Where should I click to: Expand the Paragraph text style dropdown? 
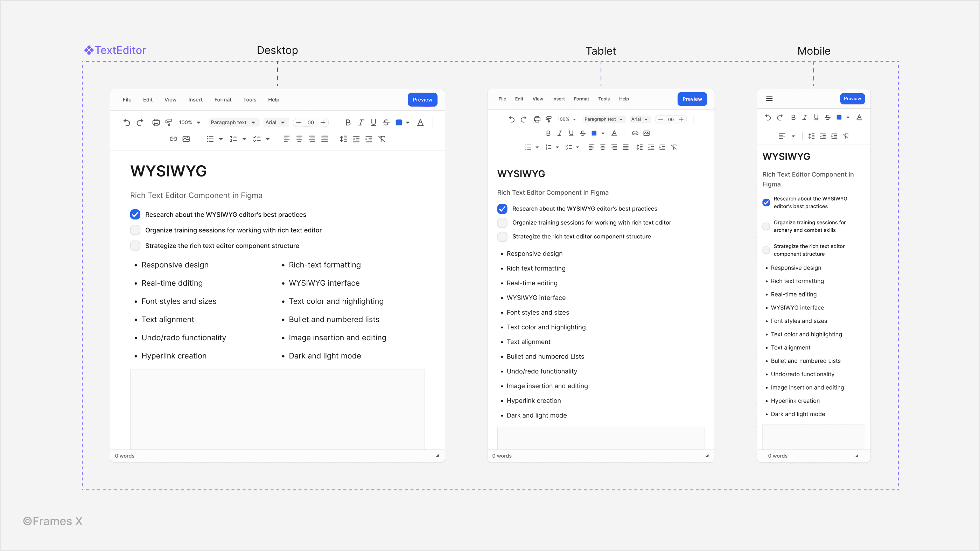[x=232, y=122]
